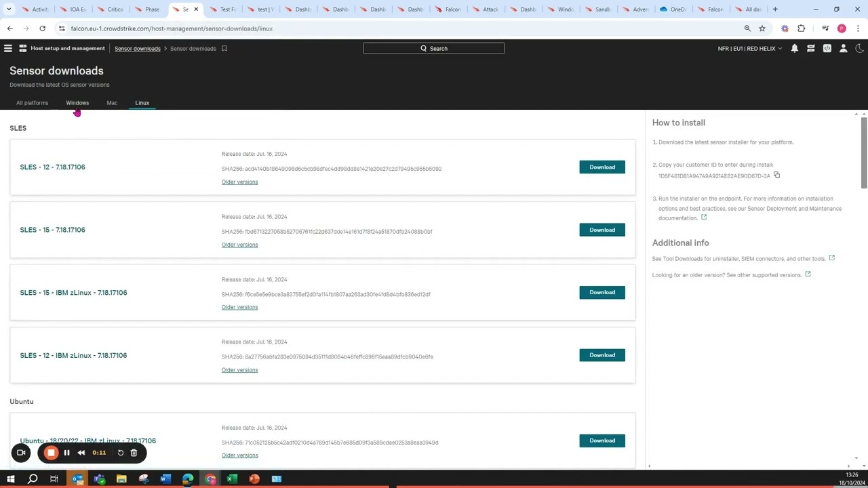Click the Sensor downloads breadcrumb link
This screenshot has width=868, height=488.
click(138, 49)
